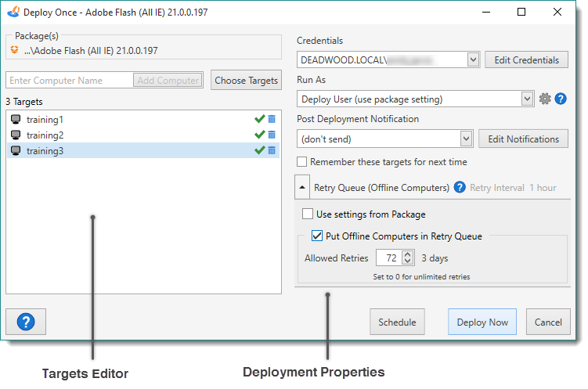This screenshot has width=588, height=389.
Task: Minimize the Deploy Once window
Action: pos(486,12)
